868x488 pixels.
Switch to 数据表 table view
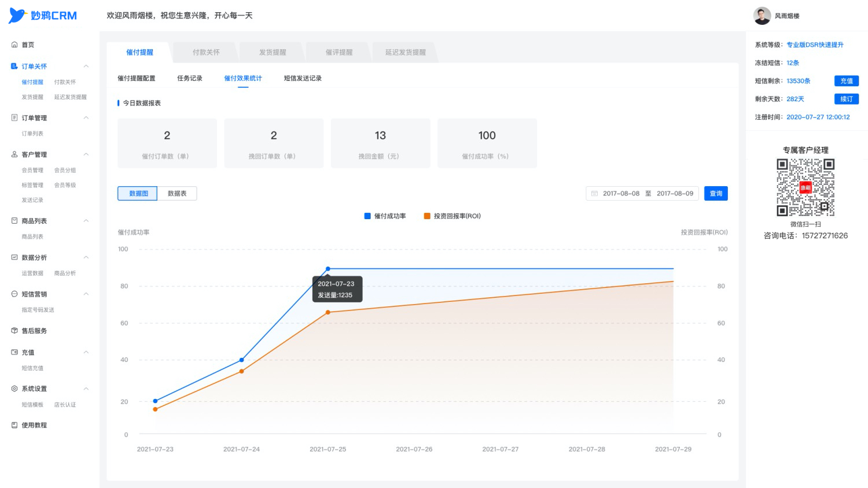coord(177,194)
